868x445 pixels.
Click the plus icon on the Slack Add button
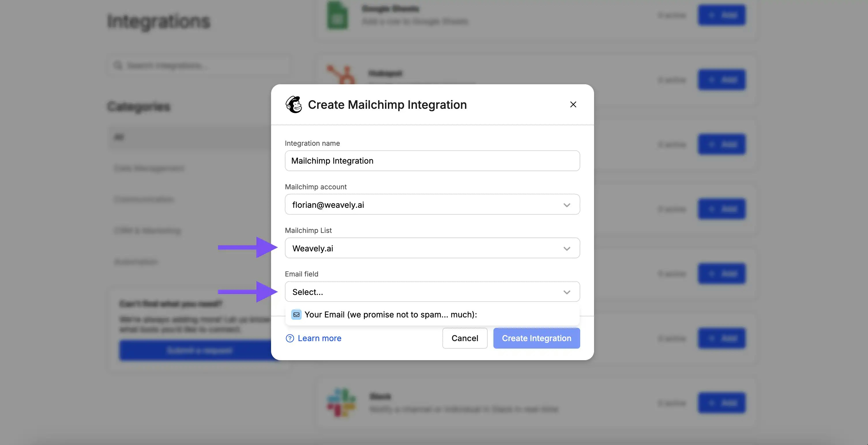point(712,403)
